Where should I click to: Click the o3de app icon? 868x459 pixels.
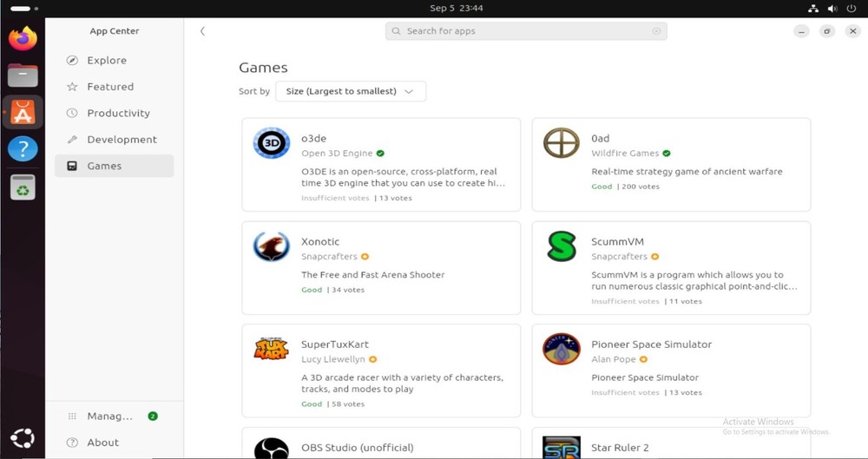pyautogui.click(x=271, y=143)
